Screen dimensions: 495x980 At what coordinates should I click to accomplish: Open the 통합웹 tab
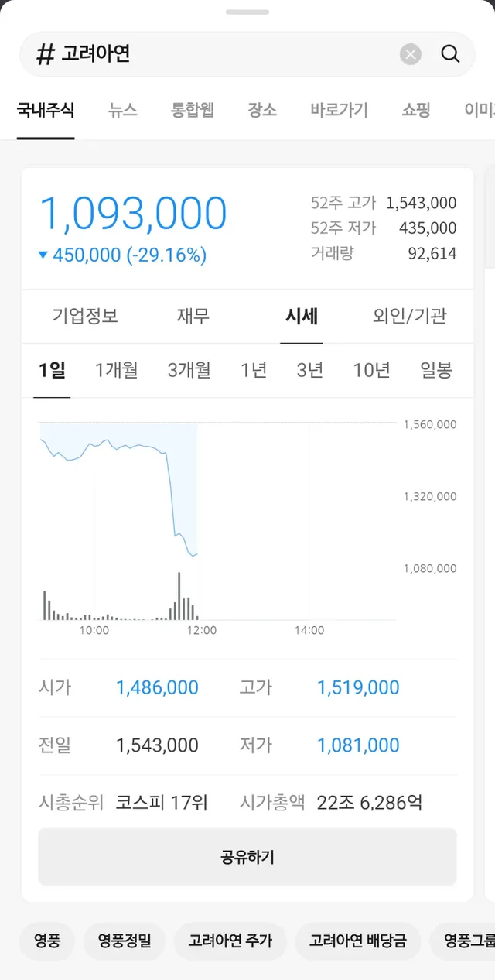tap(193, 110)
